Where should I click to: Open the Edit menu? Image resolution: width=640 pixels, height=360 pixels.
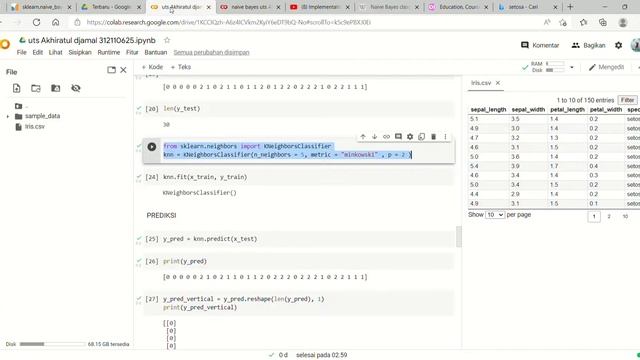coord(38,52)
